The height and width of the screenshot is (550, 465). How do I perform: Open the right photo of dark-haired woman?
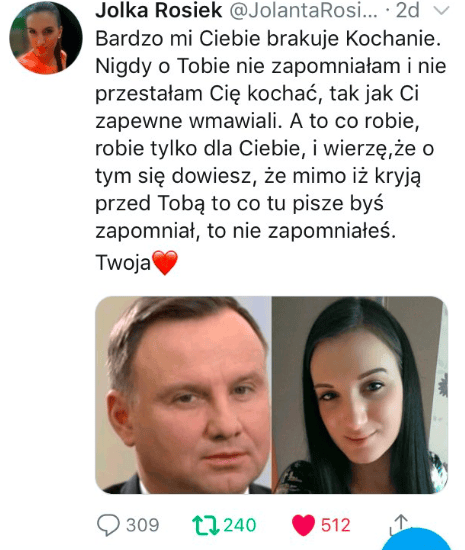tap(360, 395)
